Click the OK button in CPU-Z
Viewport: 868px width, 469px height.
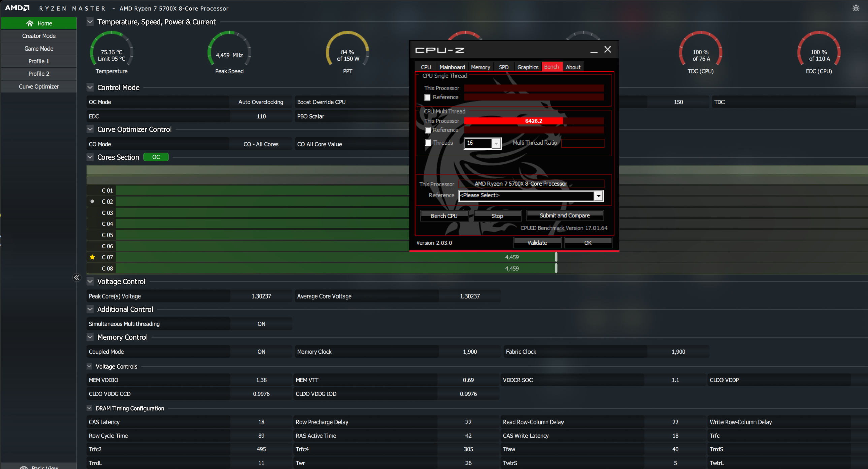click(x=588, y=243)
